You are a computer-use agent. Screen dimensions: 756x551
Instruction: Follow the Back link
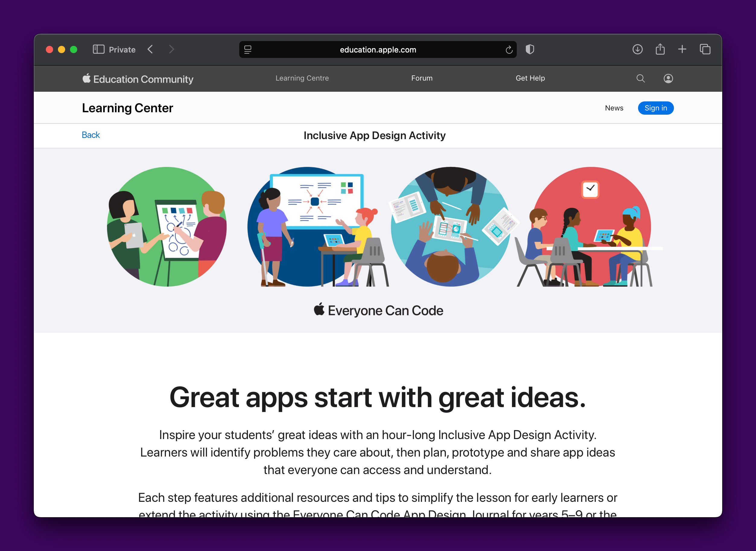(x=91, y=135)
